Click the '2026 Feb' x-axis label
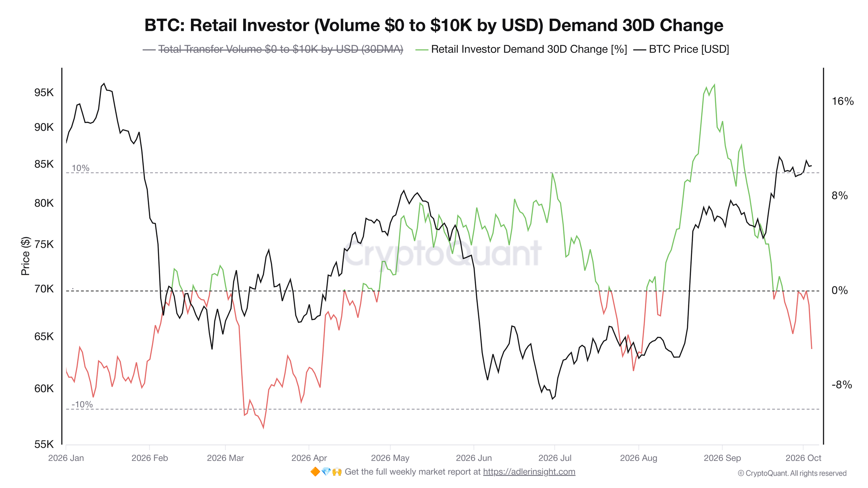 click(x=150, y=458)
